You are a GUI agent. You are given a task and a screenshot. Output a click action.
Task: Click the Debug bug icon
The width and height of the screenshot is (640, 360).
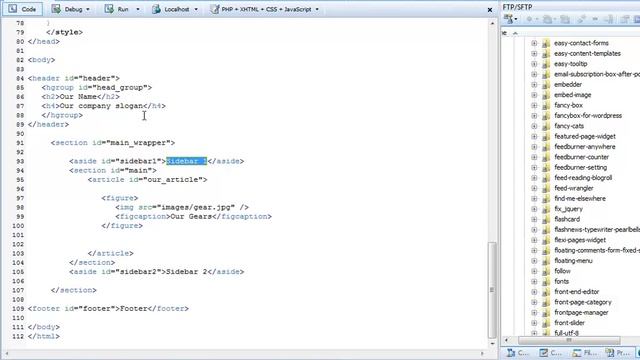coord(56,9)
